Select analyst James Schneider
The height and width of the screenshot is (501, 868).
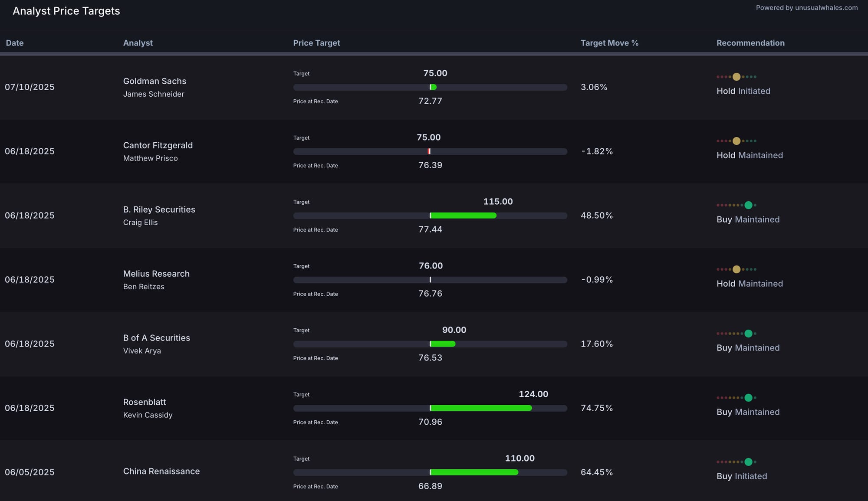click(154, 94)
